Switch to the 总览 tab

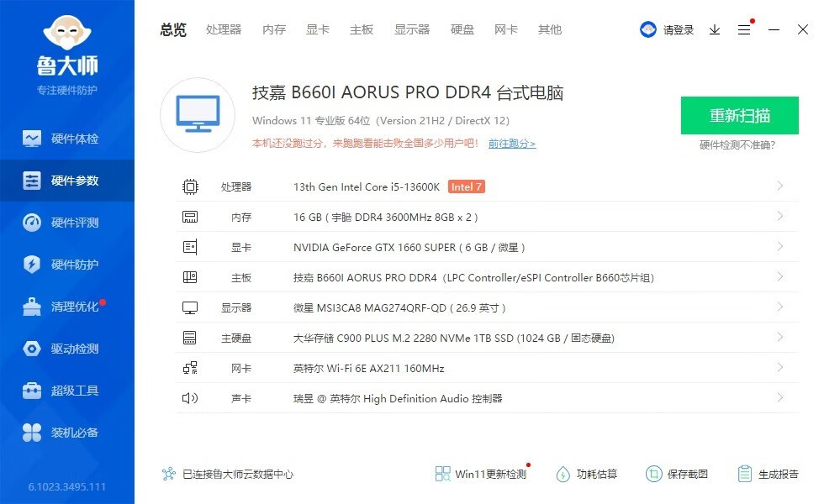tap(173, 29)
